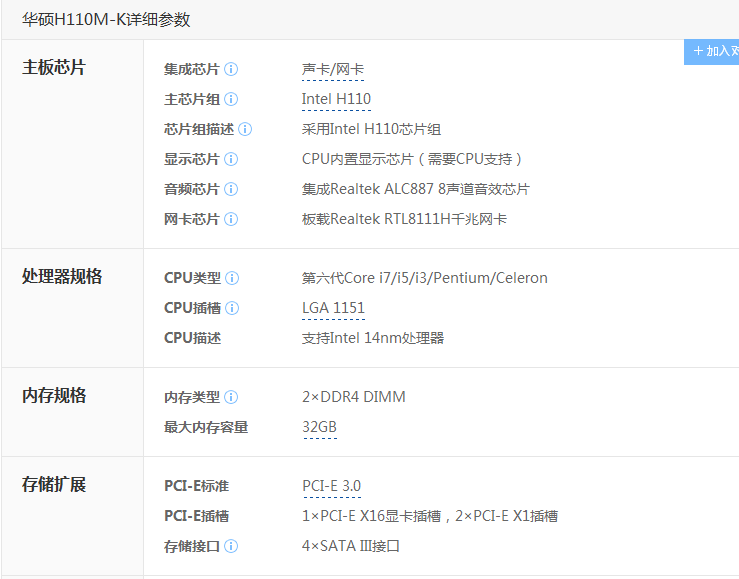Open the PCI-E 3.0 link
Viewport: 739px width, 579px height.
point(332,486)
